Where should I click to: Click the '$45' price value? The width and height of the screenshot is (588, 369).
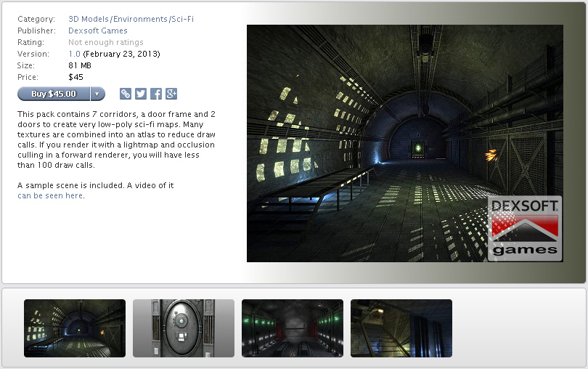point(75,77)
